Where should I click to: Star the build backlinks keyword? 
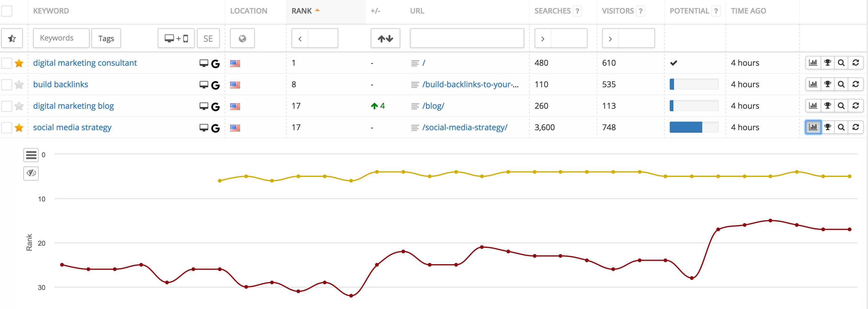click(x=19, y=84)
